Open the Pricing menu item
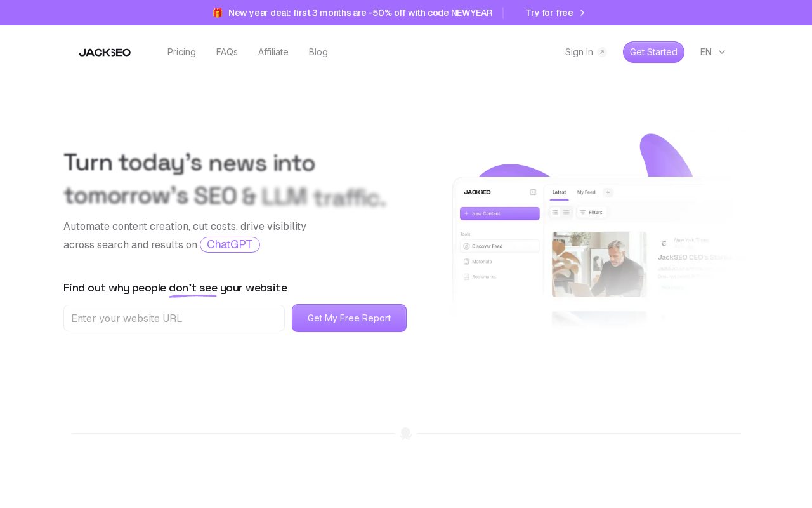This screenshot has height=508, width=812. pos(181,52)
